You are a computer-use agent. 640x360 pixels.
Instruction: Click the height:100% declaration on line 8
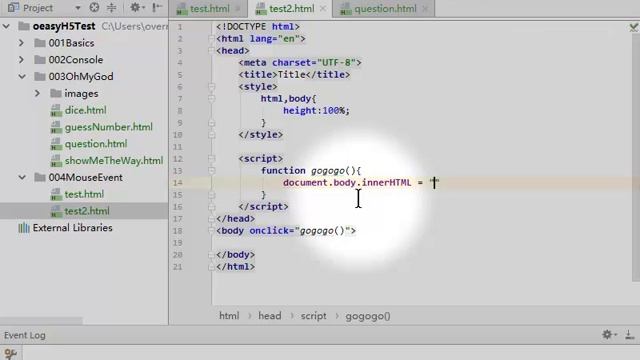point(316,111)
